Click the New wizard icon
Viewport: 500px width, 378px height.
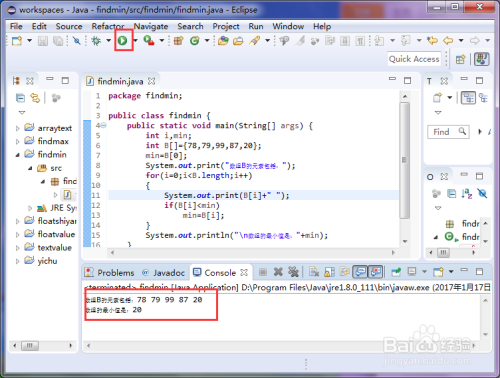tap(17, 41)
